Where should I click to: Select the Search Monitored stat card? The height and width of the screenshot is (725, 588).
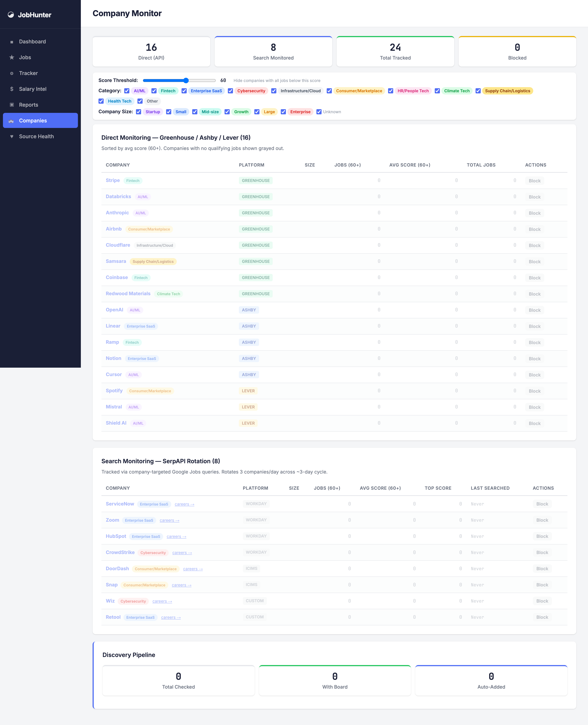(x=273, y=51)
